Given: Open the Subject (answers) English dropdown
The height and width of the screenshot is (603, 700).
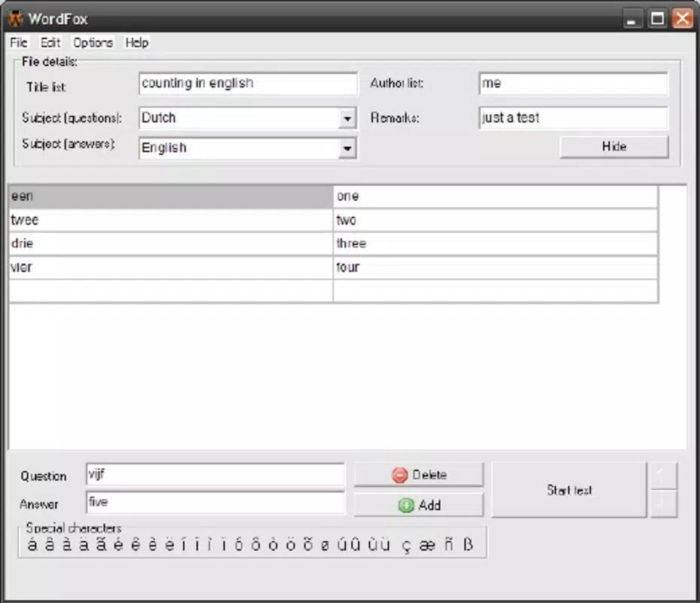Looking at the screenshot, I should point(347,148).
